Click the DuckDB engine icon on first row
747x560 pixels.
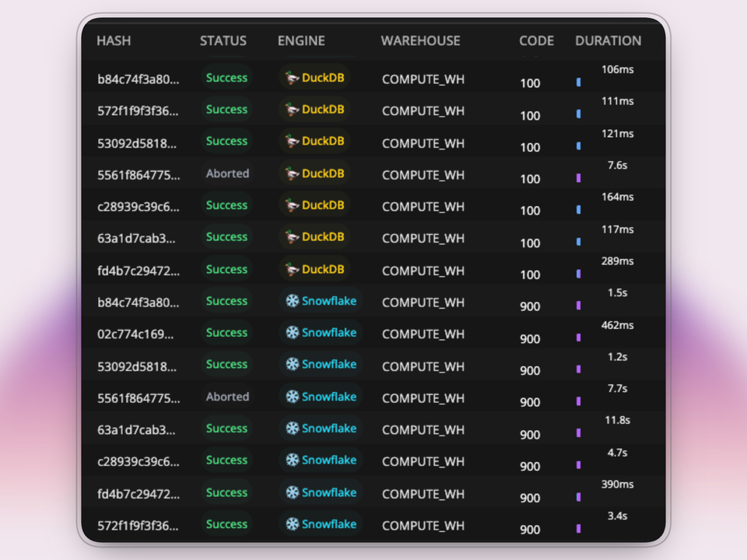(294, 77)
